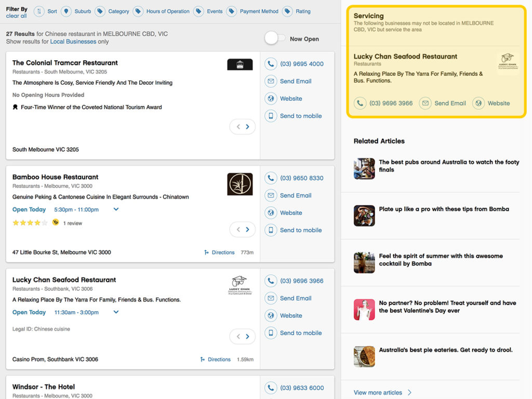This screenshot has height=399, width=532.
Task: Open the Category filter menu
Action: point(119,11)
